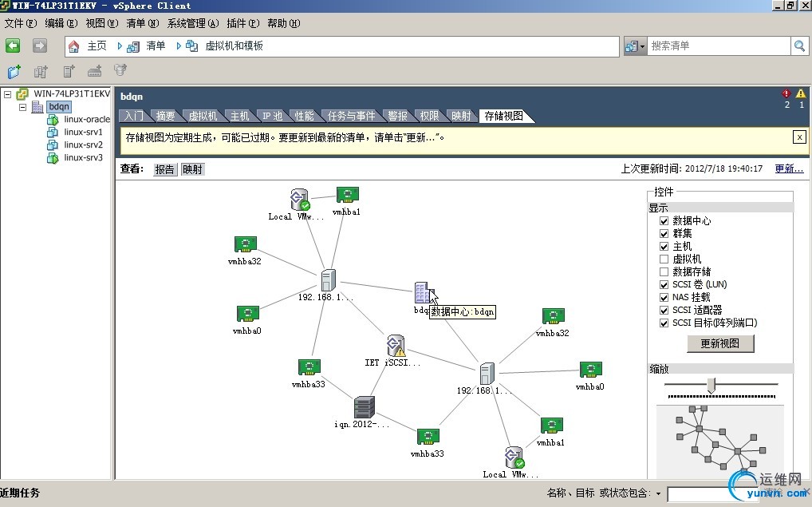Select the right vmhba0 adapter node
This screenshot has width=812, height=507.
(590, 370)
